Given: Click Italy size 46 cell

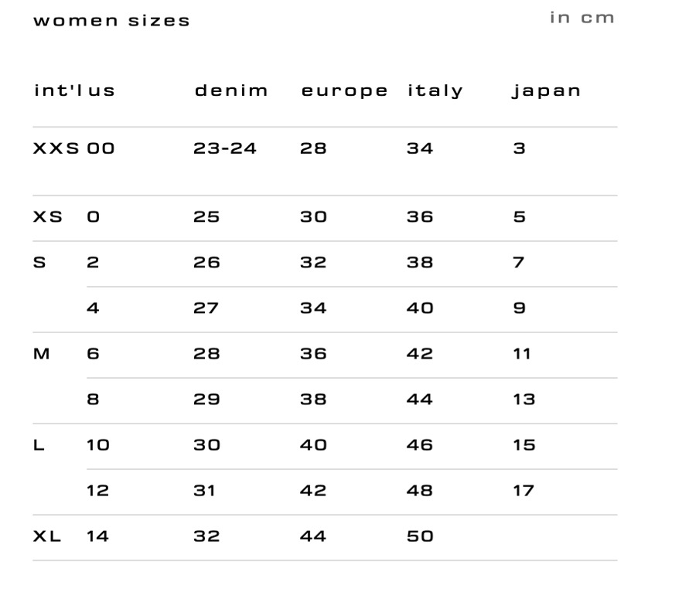Looking at the screenshot, I should tap(420, 445).
